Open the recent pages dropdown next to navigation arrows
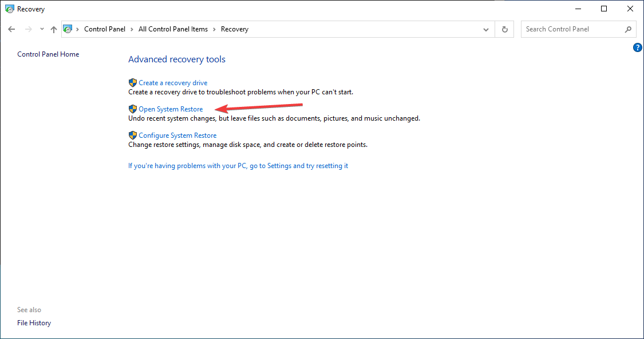The image size is (644, 339). (41, 29)
